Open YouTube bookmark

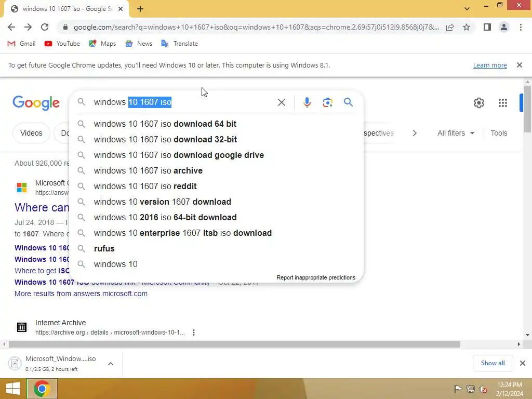pos(62,44)
